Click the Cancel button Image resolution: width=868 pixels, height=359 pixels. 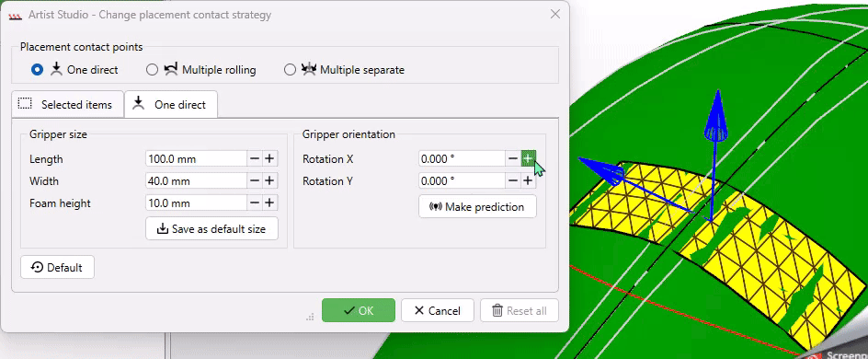tap(438, 311)
